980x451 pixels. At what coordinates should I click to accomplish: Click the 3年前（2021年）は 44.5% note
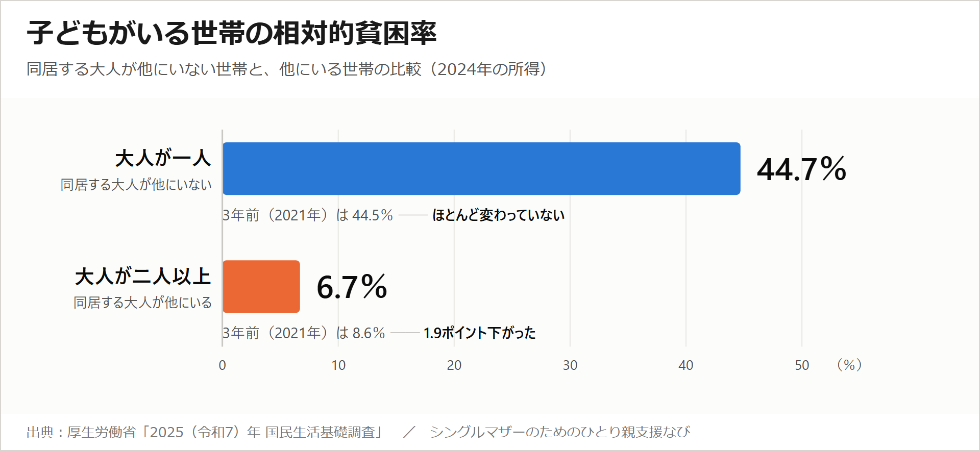click(x=308, y=215)
